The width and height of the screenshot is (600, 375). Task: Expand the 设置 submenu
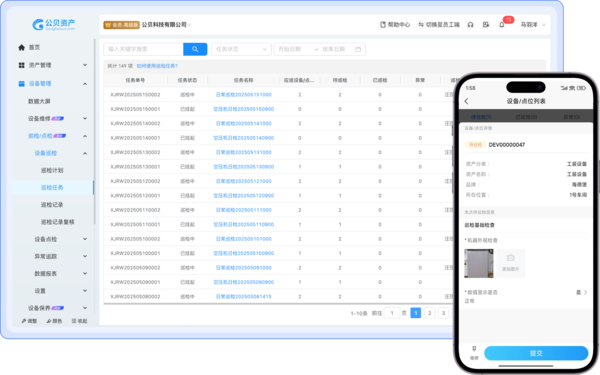tap(85, 291)
